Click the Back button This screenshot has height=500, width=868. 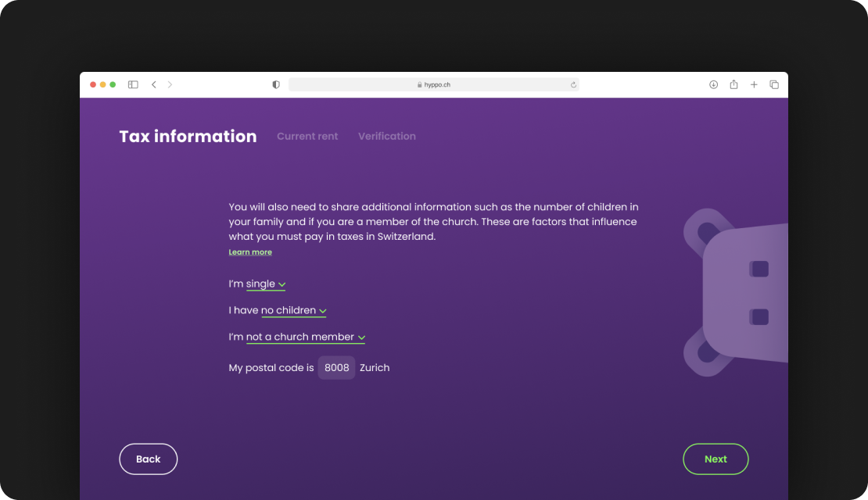[x=149, y=459]
